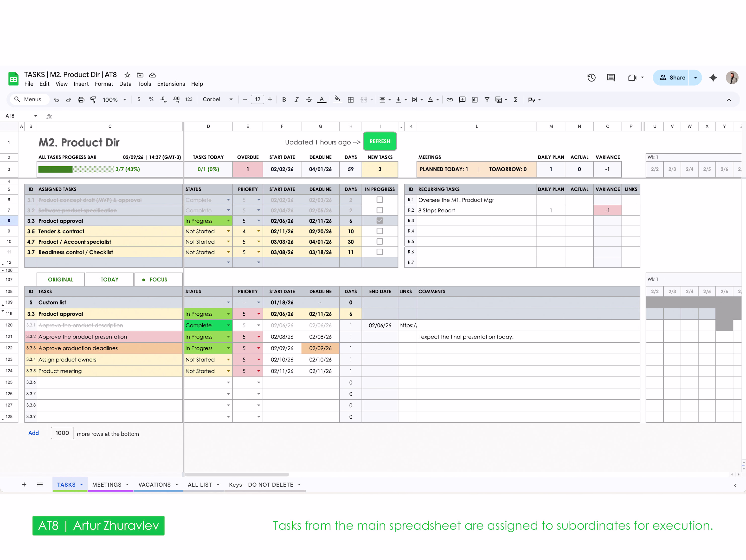
Task: Open the fill color bucket tool
Action: (x=337, y=99)
